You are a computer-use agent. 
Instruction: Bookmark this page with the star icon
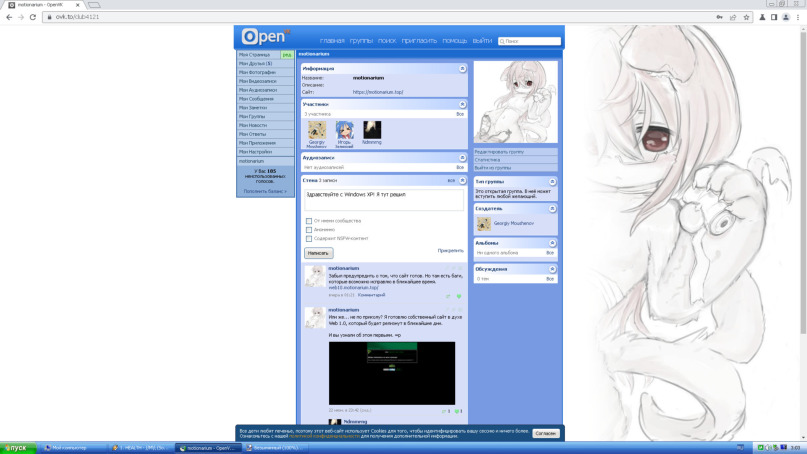click(x=746, y=17)
